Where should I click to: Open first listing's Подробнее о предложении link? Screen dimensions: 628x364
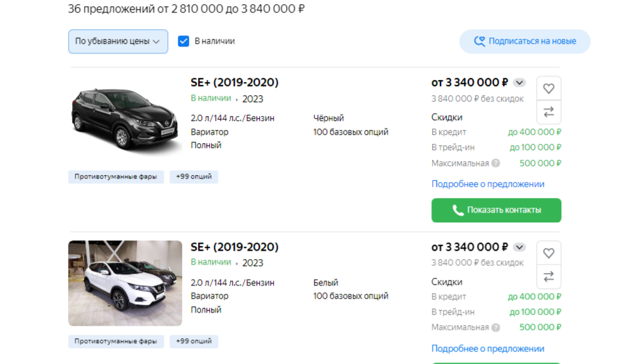488,184
